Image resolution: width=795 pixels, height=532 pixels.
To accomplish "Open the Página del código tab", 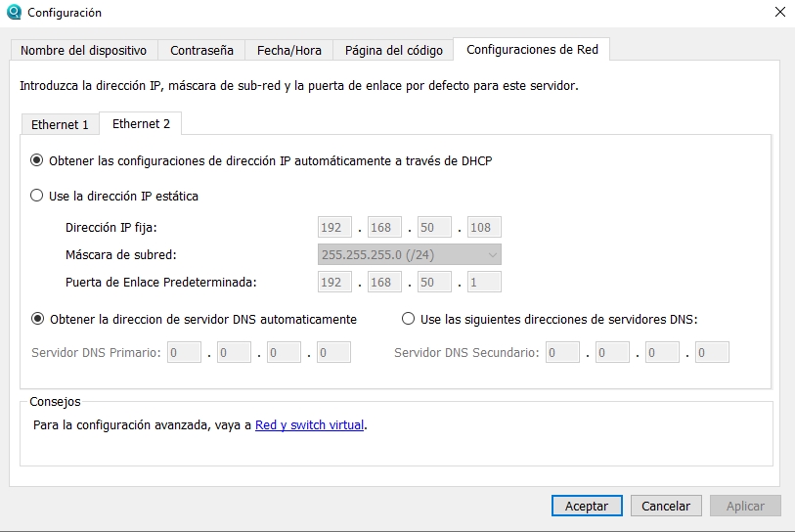I will click(x=393, y=50).
